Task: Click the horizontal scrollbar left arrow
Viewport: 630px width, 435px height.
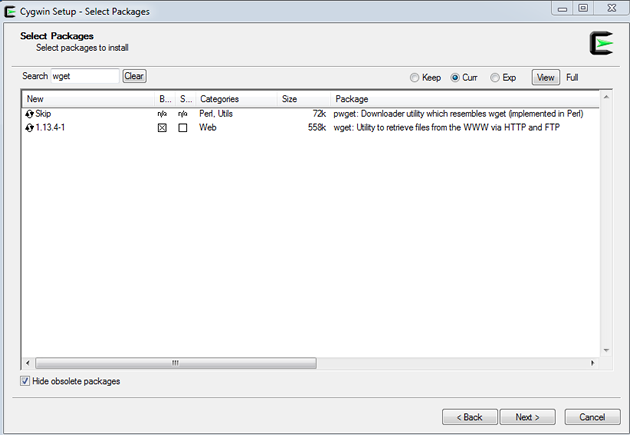Action: pos(28,363)
